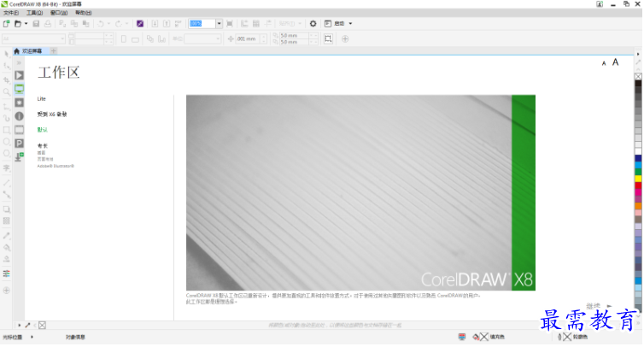Open the document palette flyout arrow

19,326
